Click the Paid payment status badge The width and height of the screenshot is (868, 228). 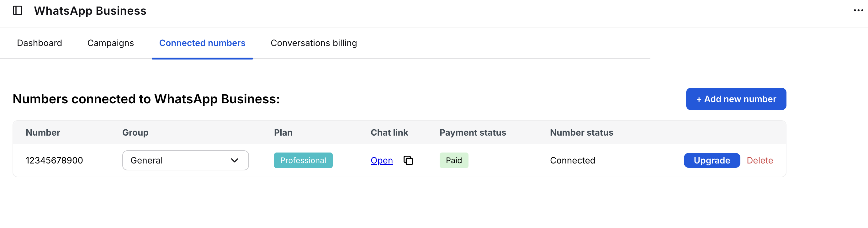coord(453,160)
